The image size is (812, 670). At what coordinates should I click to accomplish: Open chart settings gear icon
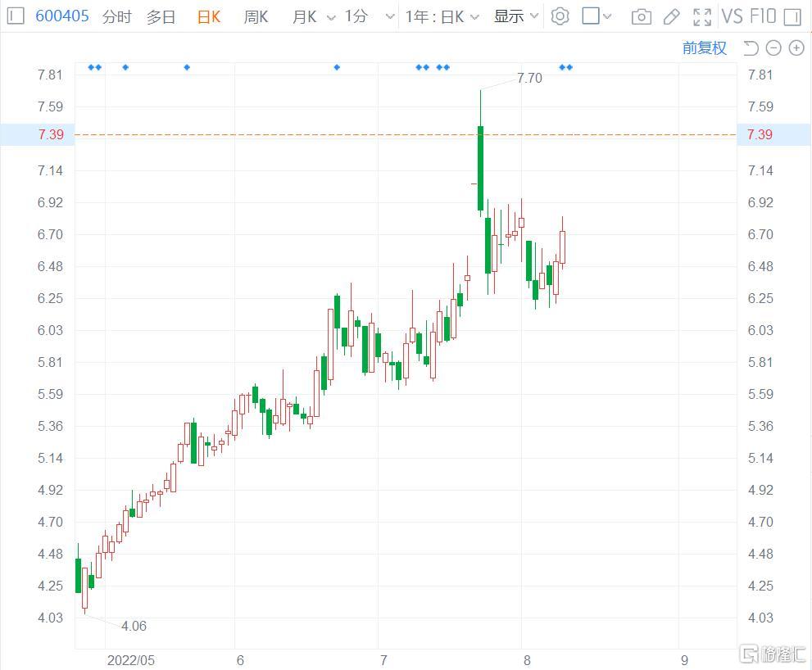click(560, 16)
